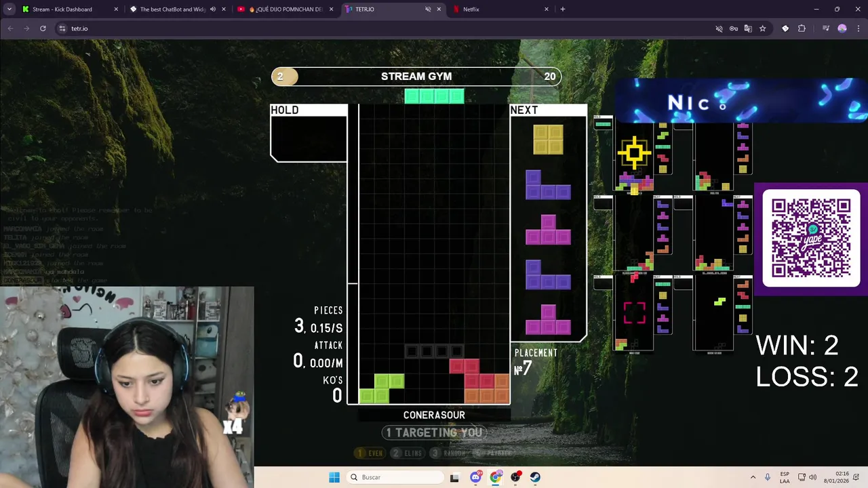The height and width of the screenshot is (488, 868).
Task: Click the CONERASOUR player name
Action: point(434,415)
